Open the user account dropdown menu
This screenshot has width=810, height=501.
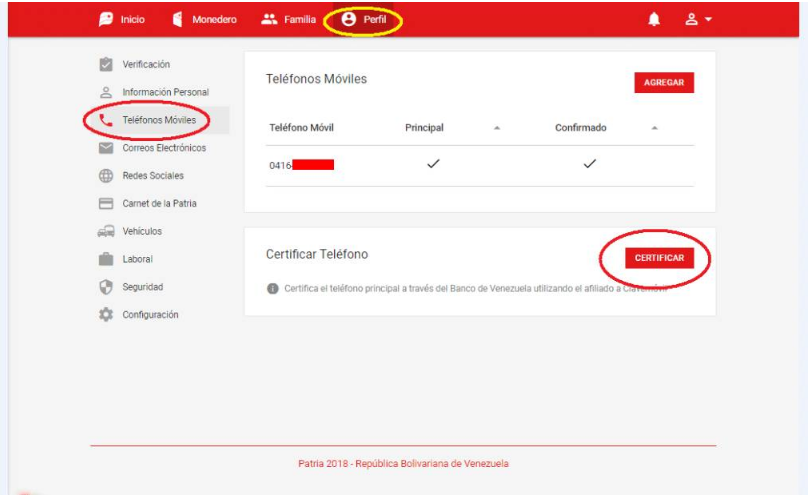(698, 19)
